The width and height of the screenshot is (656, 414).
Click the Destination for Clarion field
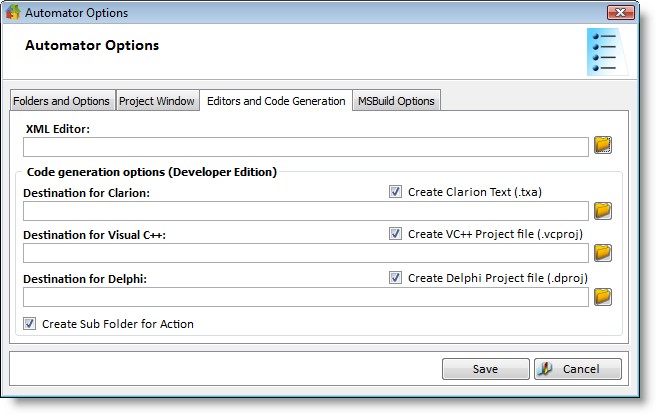click(306, 211)
